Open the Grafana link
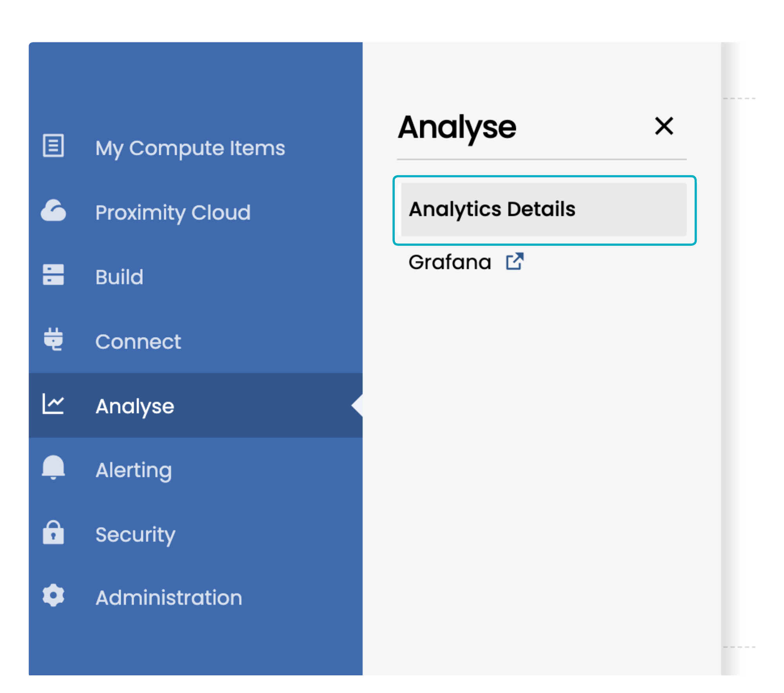Image resolution: width=784 pixels, height=693 pixels. (450, 262)
